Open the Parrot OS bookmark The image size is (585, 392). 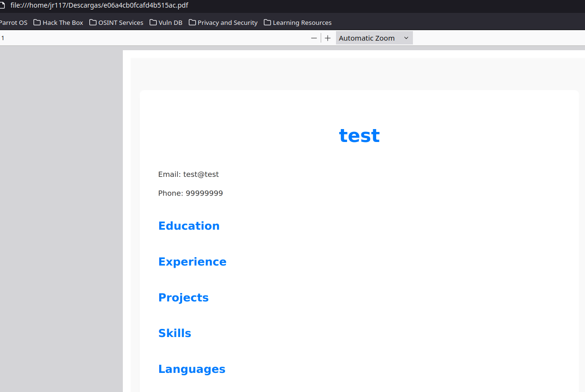click(13, 22)
